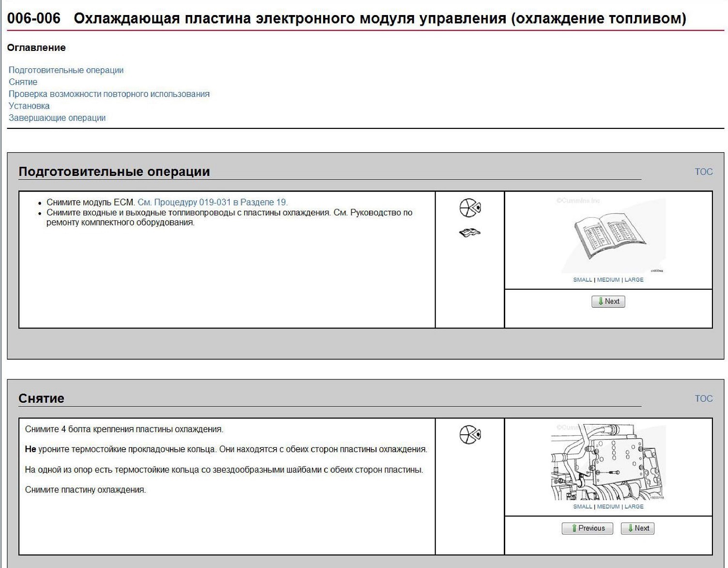Click the Подготовительные операции section heading
The width and height of the screenshot is (728, 568).
pos(114,172)
